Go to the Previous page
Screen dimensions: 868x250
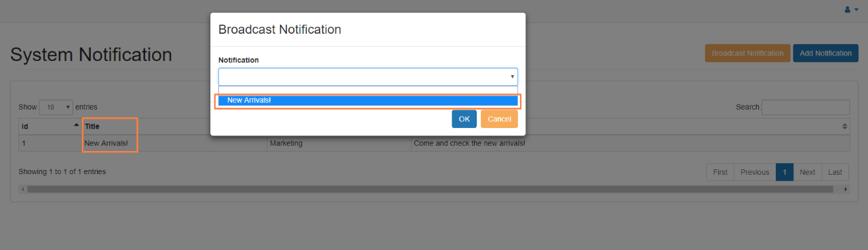755,172
